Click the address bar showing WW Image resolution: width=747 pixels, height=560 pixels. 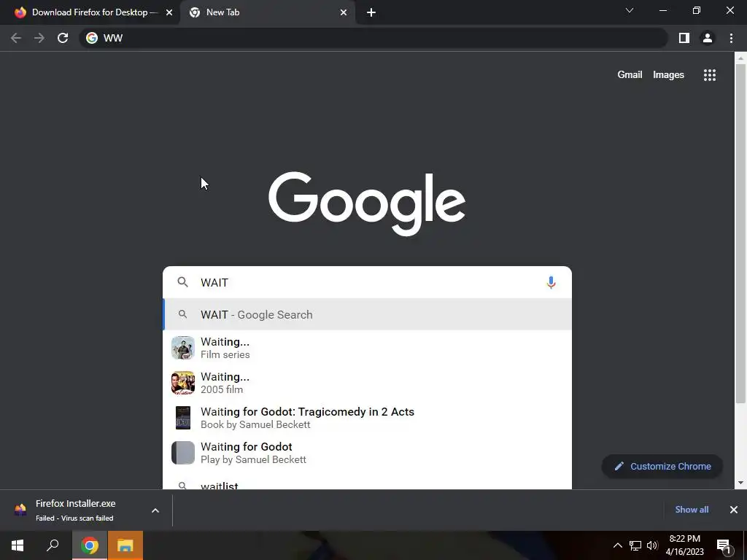click(x=373, y=38)
